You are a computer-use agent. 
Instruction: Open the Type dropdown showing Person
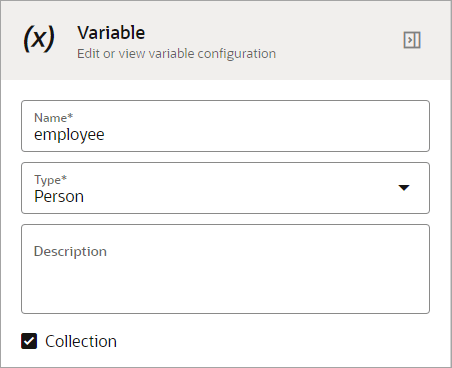[x=225, y=188]
